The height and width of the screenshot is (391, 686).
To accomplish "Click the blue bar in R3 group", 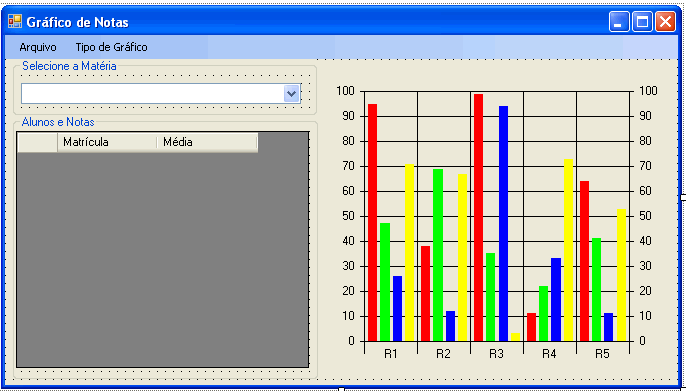I will tap(503, 223).
